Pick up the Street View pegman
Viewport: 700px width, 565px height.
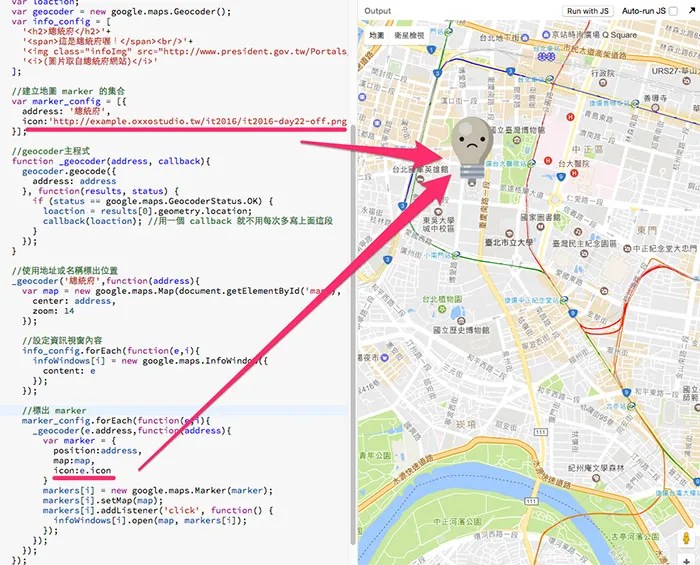pyautogui.click(x=686, y=538)
